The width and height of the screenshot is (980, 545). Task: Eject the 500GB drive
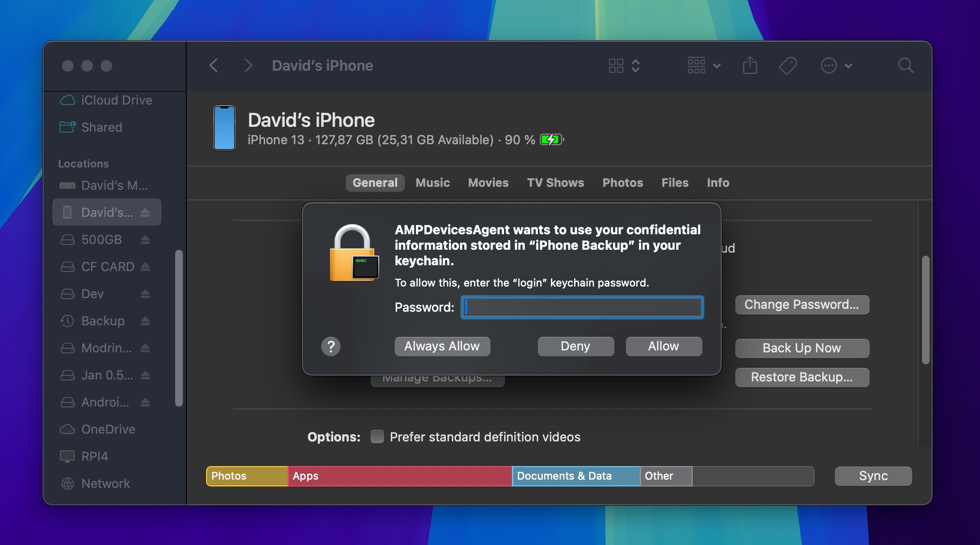point(145,240)
